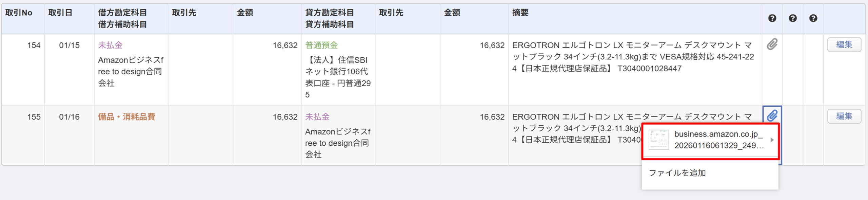Click 摘要 column header
868x200 pixels.
coord(520,13)
